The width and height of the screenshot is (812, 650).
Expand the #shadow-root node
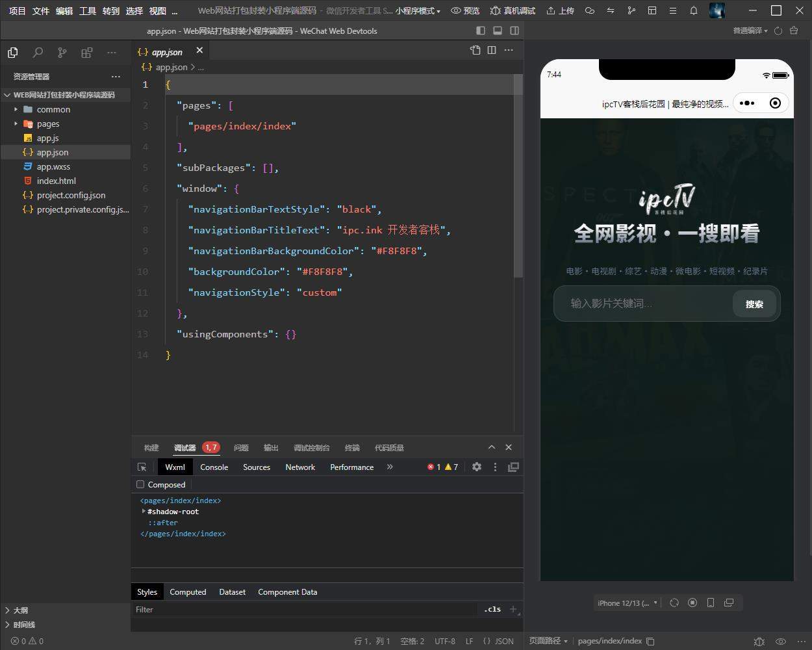tap(144, 512)
